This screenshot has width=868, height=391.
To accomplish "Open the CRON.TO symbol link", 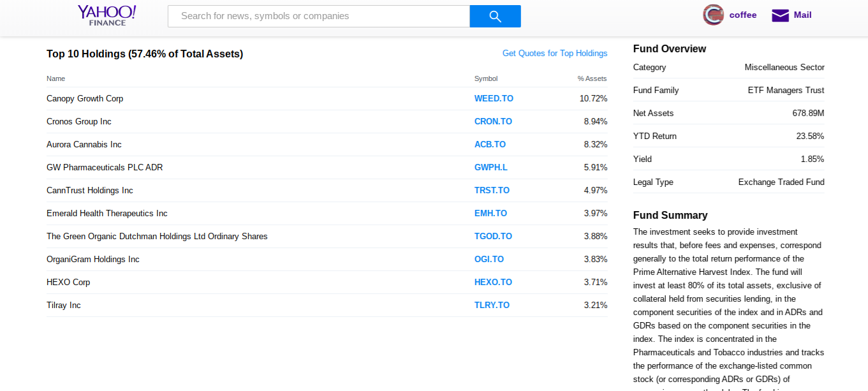I will coord(493,122).
